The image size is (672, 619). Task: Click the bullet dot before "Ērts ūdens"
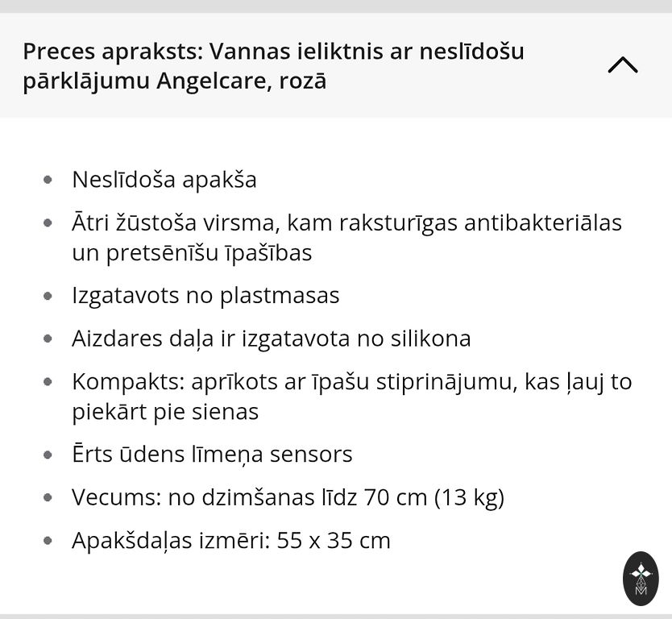pos(48,455)
